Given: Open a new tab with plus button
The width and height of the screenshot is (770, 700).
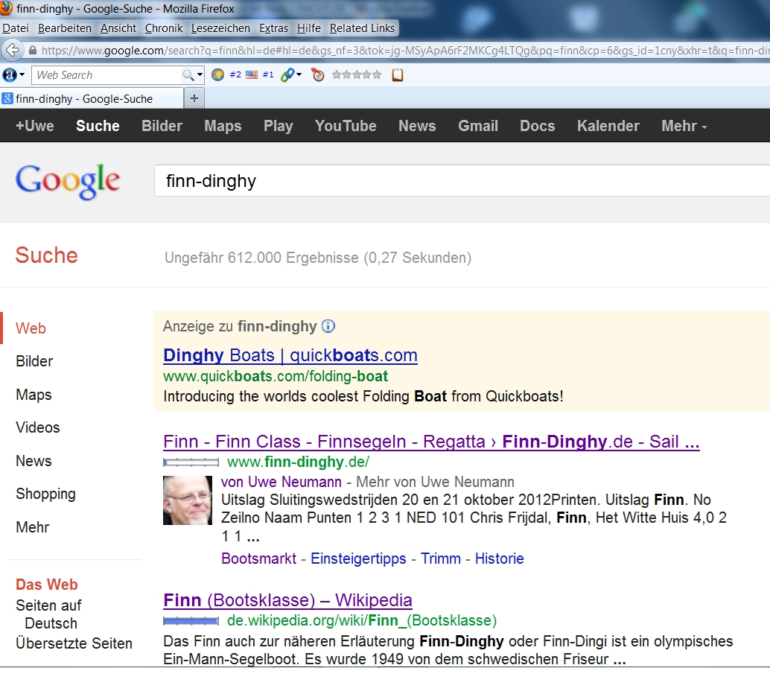Looking at the screenshot, I should [x=194, y=98].
